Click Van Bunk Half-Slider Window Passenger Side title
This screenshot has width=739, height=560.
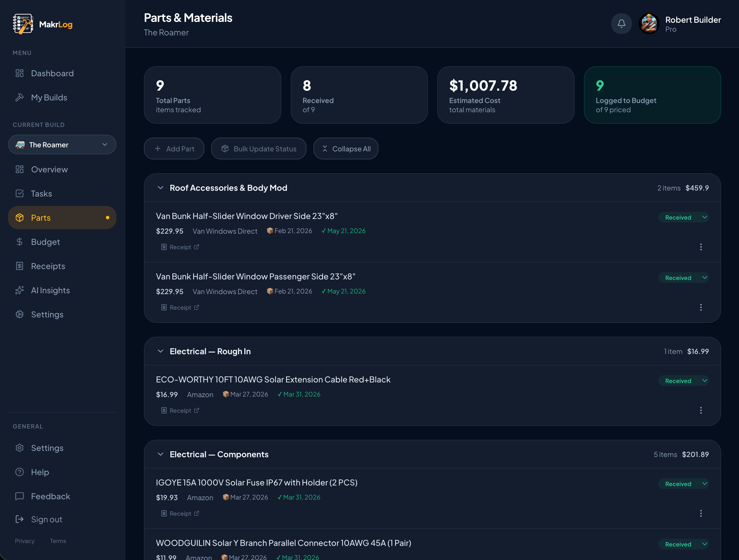click(x=256, y=276)
